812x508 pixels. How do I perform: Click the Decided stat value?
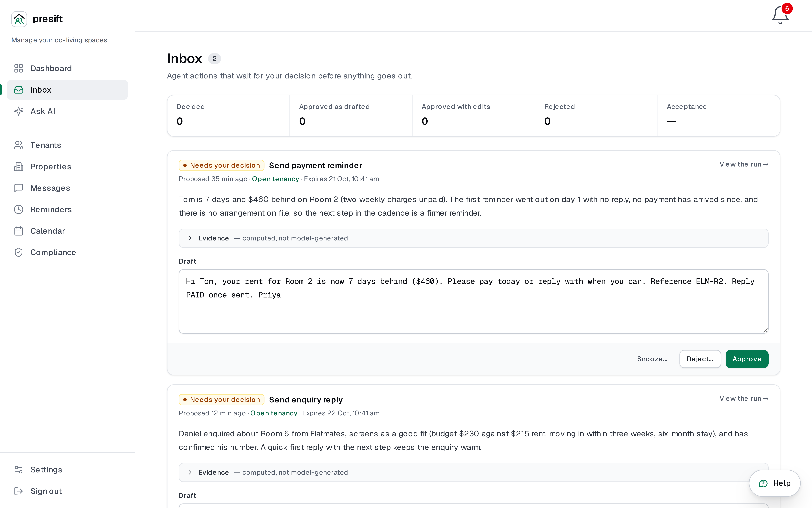pos(179,121)
